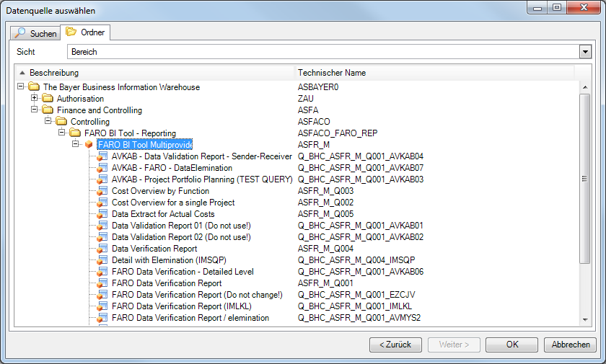Select FARO BI Tool Multiprovider tree entry
The image size is (606, 364).
(144, 144)
